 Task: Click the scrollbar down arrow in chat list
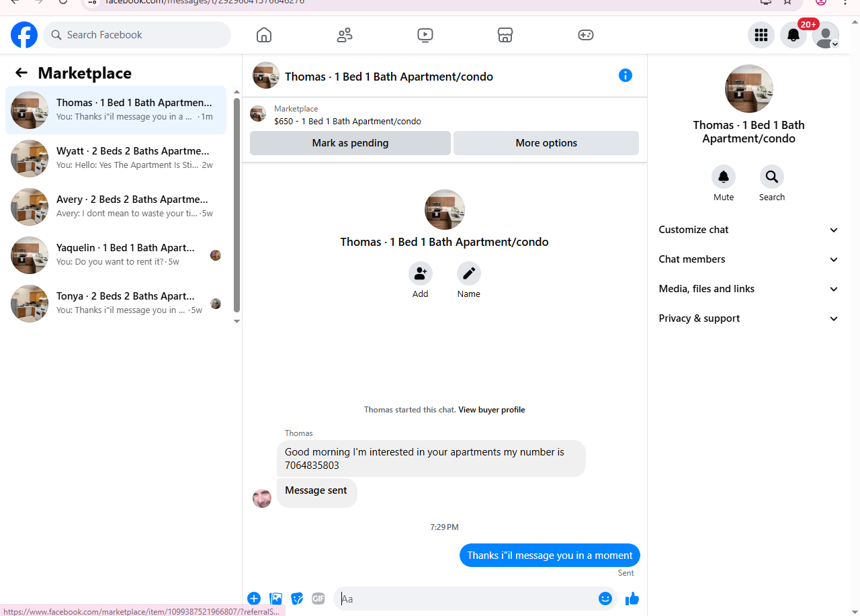[236, 321]
